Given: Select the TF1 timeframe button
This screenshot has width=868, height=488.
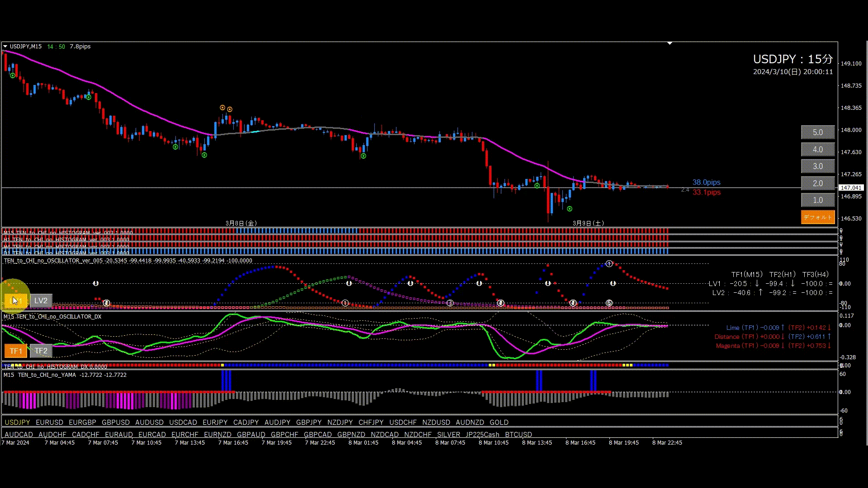Looking at the screenshot, I should tap(15, 351).
